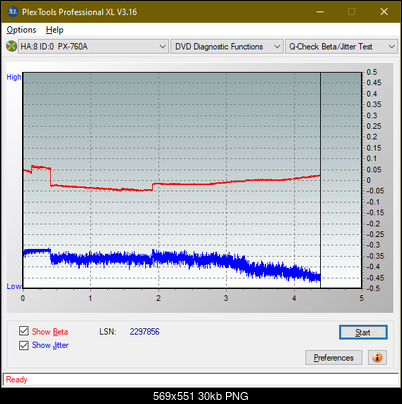Click the Low axis label
Image resolution: width=402 pixels, height=404 pixels.
tap(14, 286)
